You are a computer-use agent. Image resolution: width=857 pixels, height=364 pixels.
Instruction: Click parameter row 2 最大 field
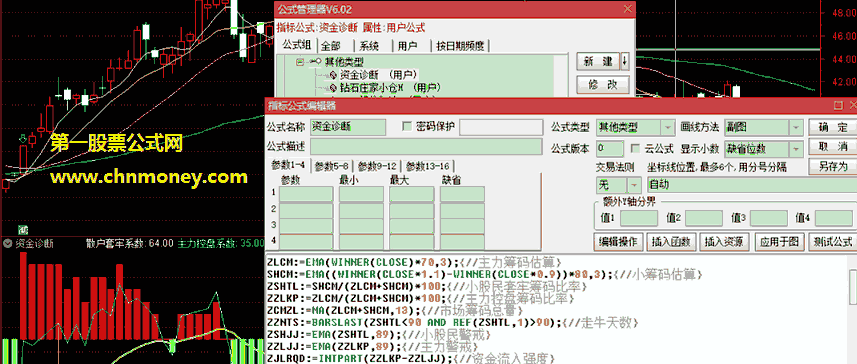coord(412,210)
